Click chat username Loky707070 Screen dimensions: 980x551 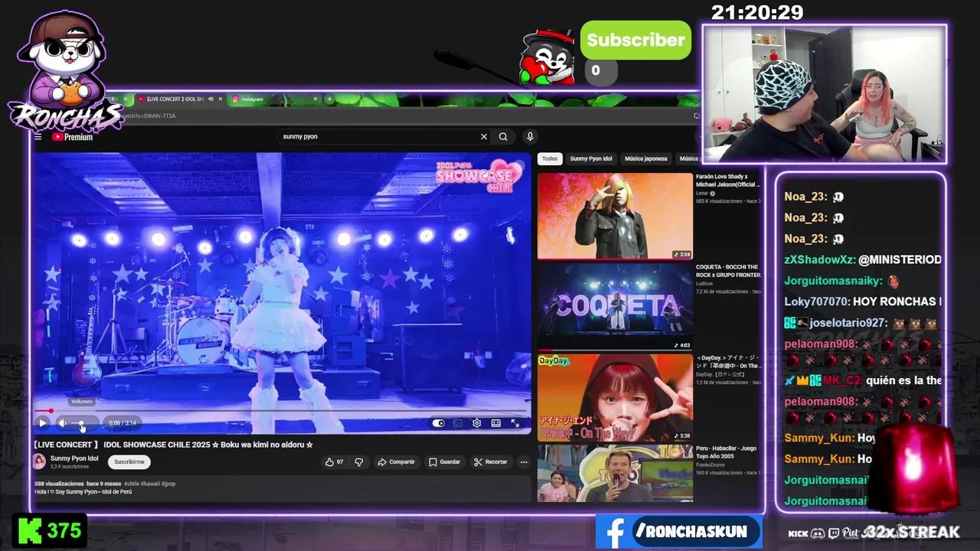click(x=816, y=302)
